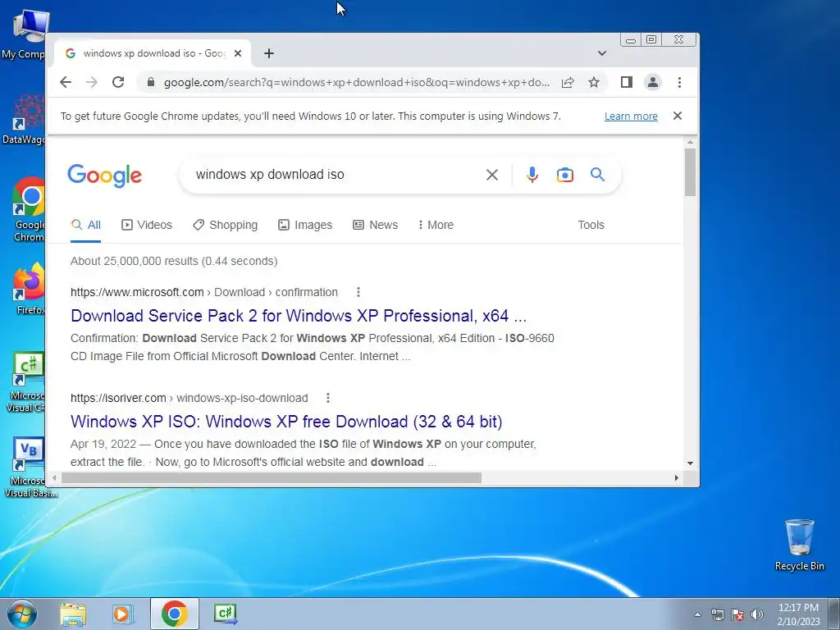Click the isoriver.com result URL breadcrumb
840x630 pixels.
189,398
